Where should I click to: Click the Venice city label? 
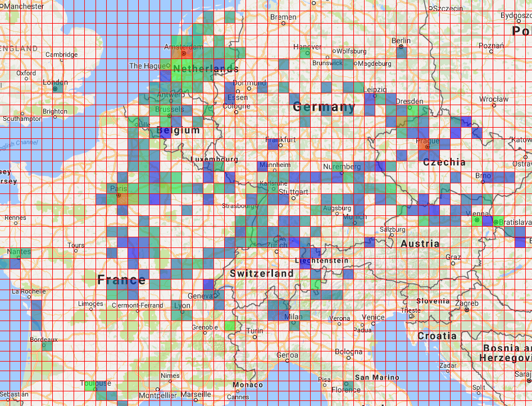[x=373, y=317]
